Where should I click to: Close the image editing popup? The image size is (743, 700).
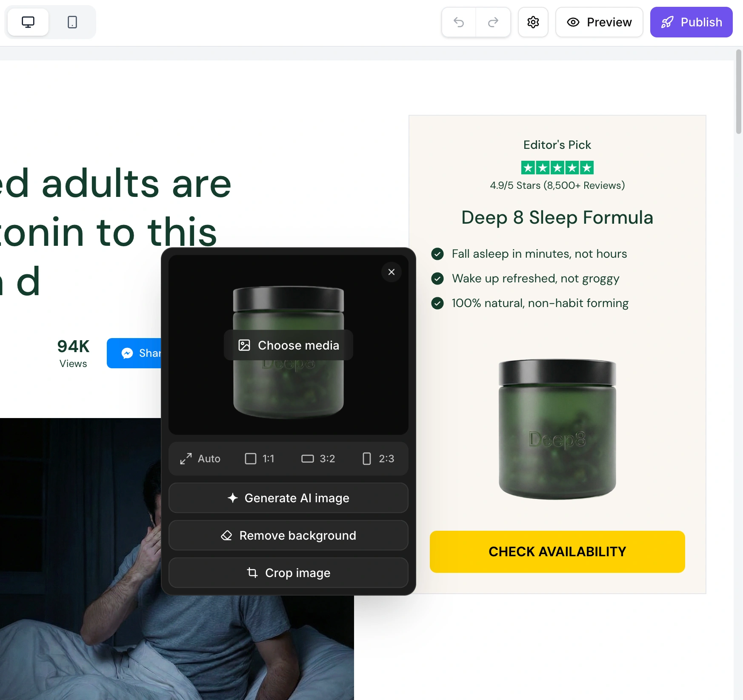(x=392, y=272)
